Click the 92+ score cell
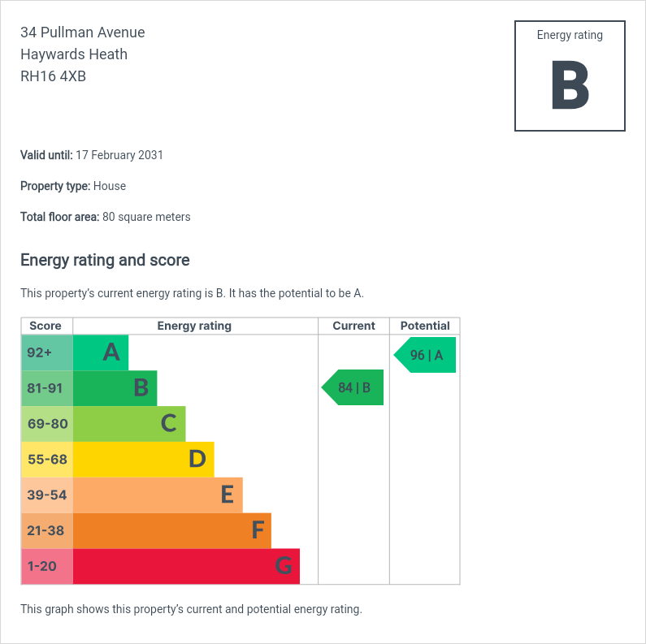 coord(47,352)
